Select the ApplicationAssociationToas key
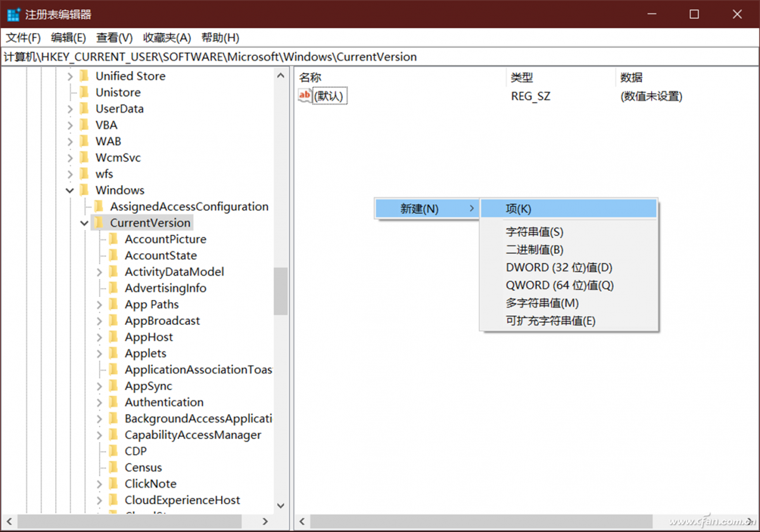 [198, 370]
